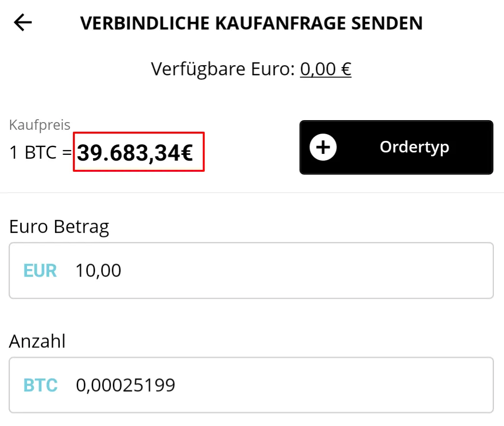
Task: Select the highlighted BTC price 39.683,34€
Action: pos(139,152)
